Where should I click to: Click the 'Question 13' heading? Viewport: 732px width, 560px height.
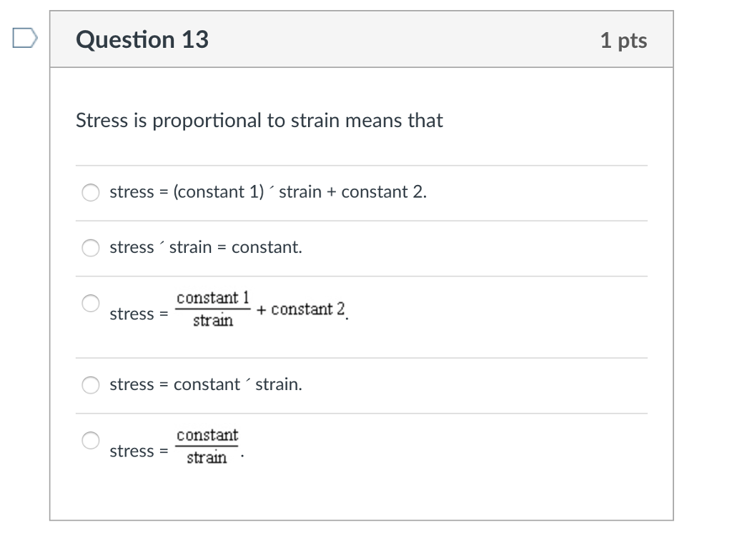pos(142,39)
